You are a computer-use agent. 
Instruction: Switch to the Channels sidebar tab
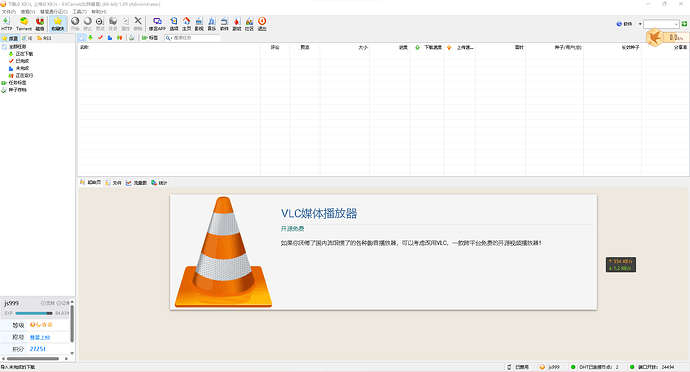[x=10, y=38]
